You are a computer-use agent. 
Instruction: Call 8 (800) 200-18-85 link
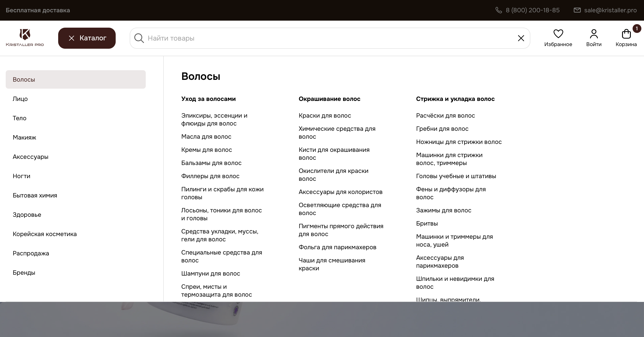click(532, 10)
